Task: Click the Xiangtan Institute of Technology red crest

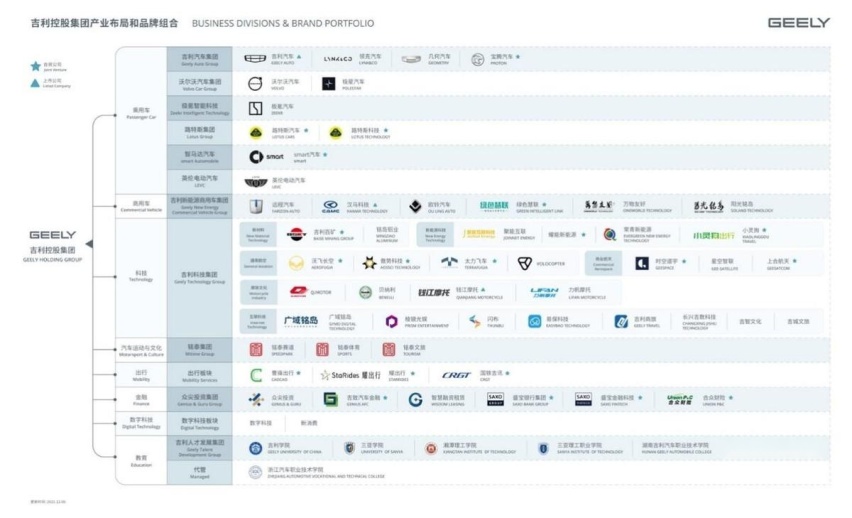Action: 431,448
